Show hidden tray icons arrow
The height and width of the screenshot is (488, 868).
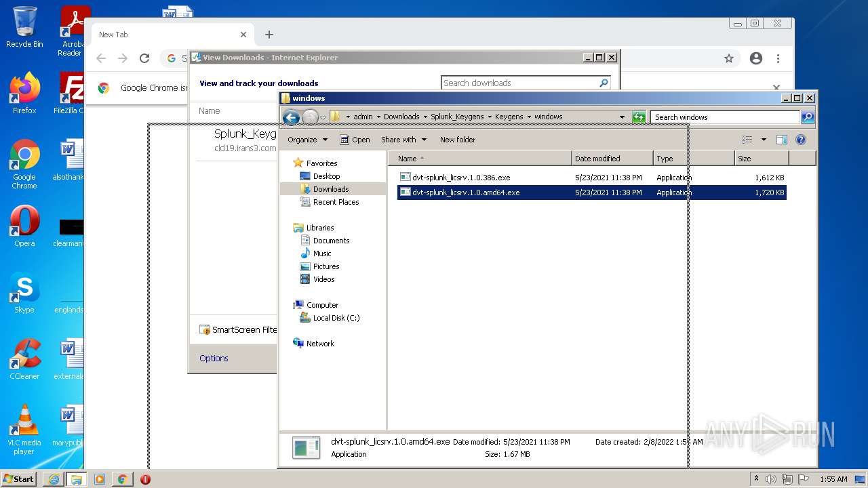(x=756, y=479)
